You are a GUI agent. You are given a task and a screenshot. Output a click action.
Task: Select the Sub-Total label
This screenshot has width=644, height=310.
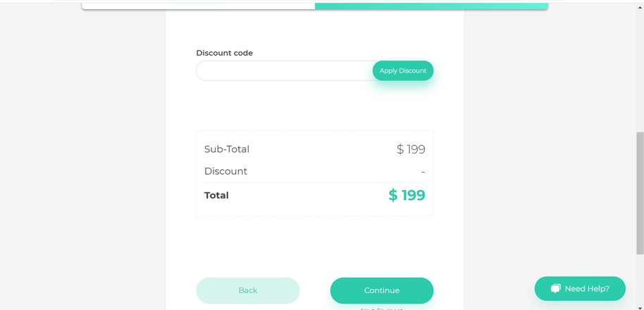(x=227, y=149)
